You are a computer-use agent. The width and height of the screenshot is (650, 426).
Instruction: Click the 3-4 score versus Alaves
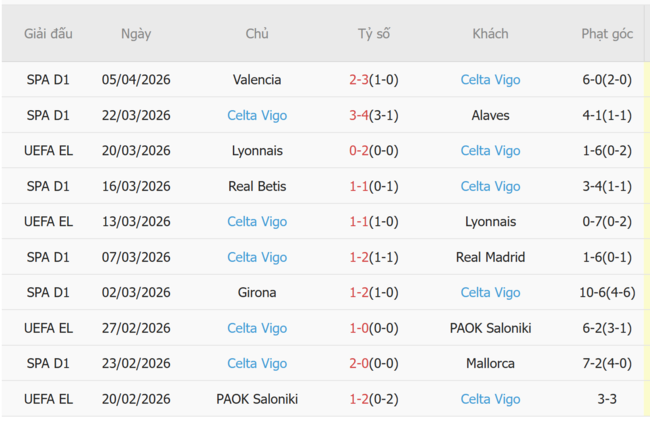(x=359, y=115)
